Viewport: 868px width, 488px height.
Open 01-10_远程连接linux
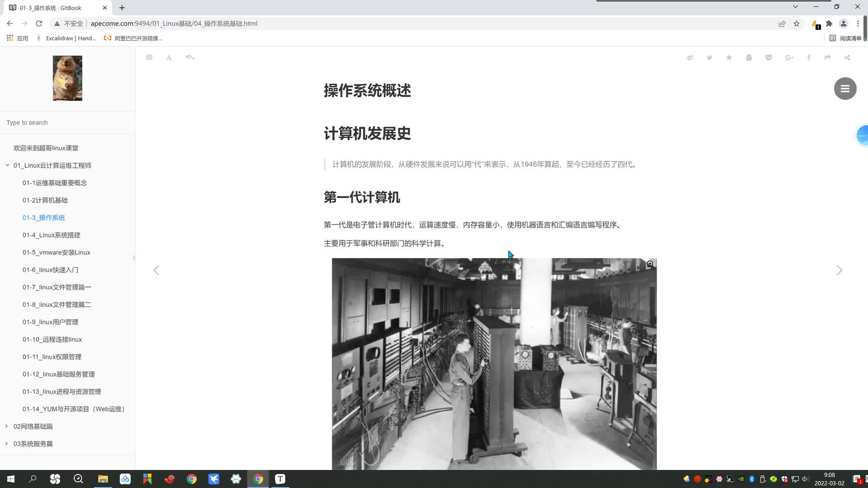[x=52, y=339]
